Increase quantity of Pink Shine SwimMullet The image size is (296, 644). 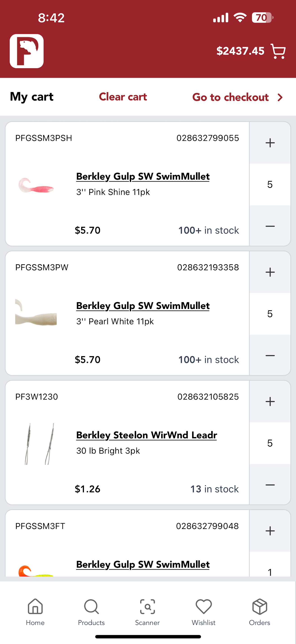pos(270,143)
